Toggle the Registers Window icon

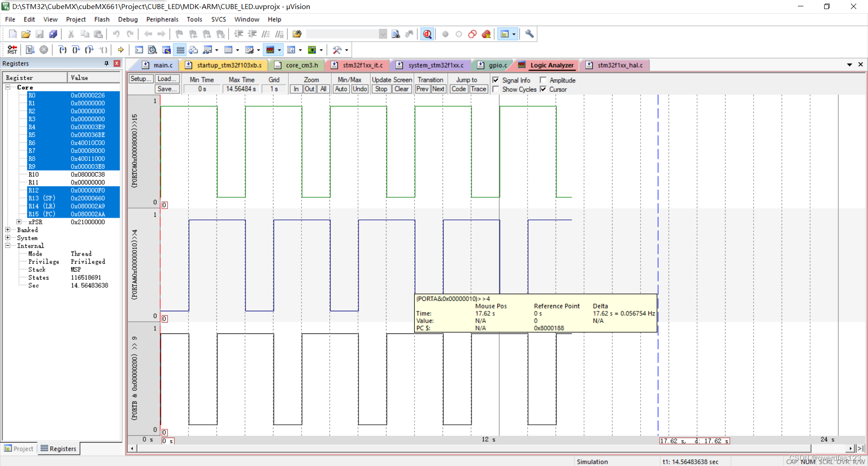tap(180, 50)
